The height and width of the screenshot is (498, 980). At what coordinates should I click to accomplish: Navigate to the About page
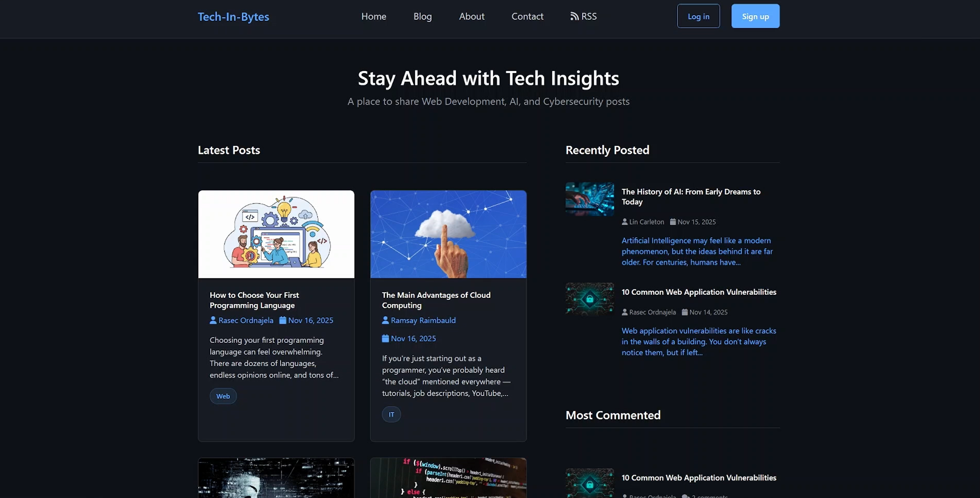(472, 16)
